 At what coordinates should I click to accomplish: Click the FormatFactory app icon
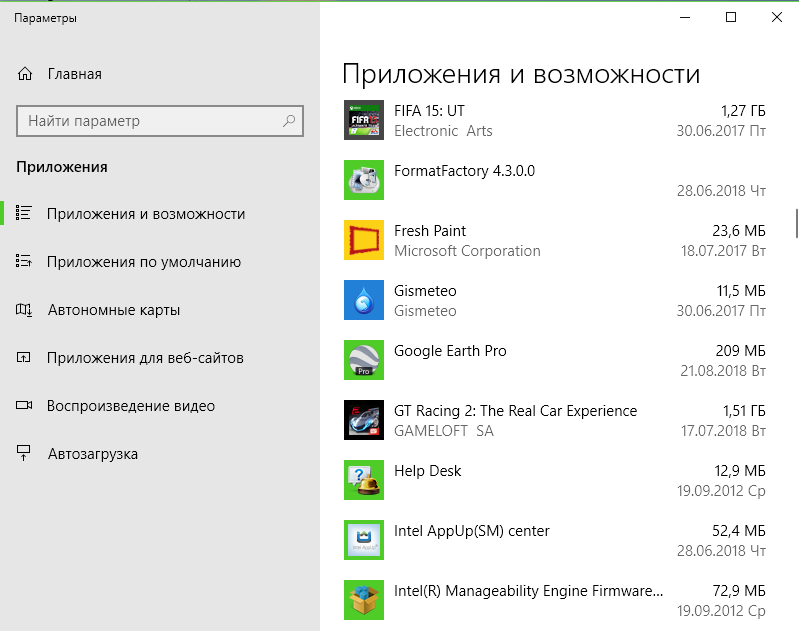pyautogui.click(x=364, y=180)
